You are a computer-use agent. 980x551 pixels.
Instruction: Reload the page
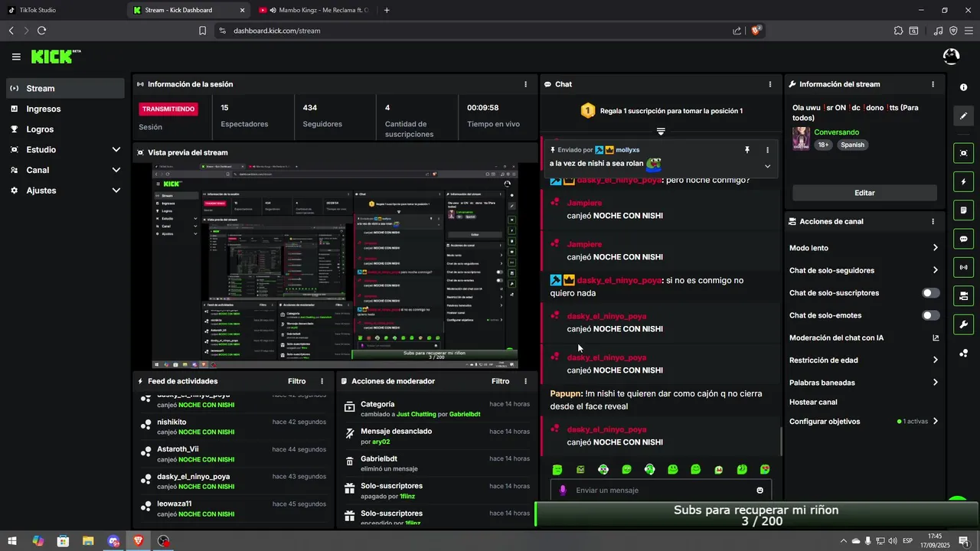pos(41,31)
